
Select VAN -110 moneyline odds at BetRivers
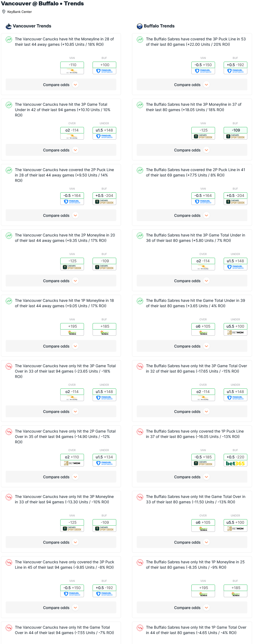(x=72, y=65)
